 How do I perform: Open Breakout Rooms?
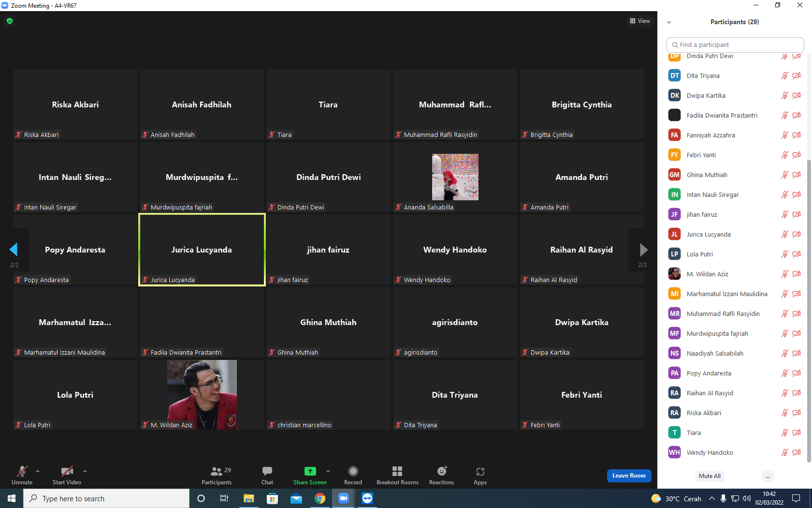click(x=397, y=475)
